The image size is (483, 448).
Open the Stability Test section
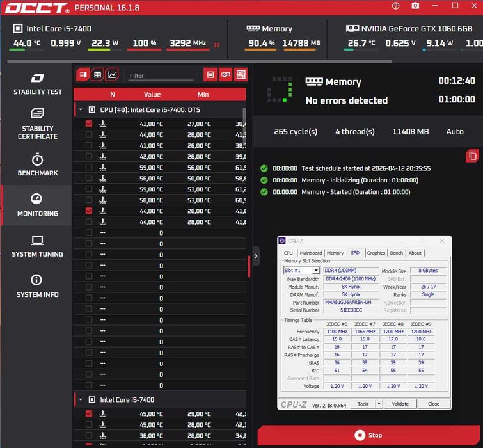37,84
